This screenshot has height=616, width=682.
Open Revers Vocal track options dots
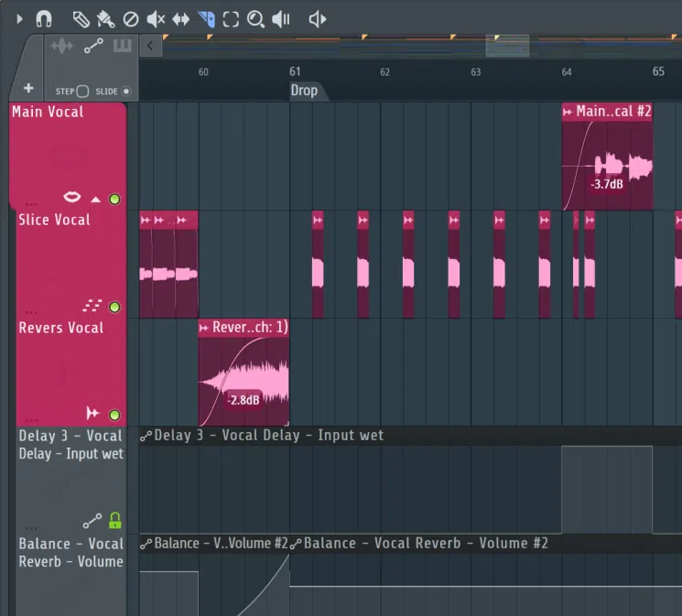coord(31,420)
